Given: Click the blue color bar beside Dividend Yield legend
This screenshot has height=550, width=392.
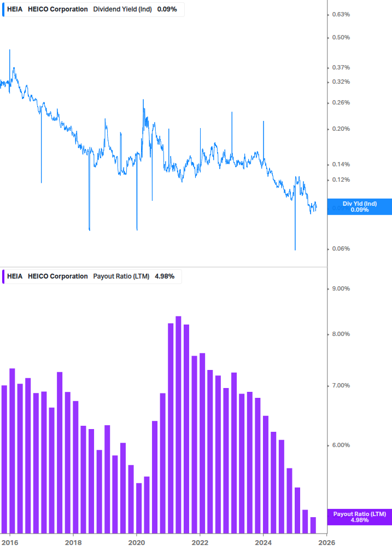Looking at the screenshot, I should (3, 9).
